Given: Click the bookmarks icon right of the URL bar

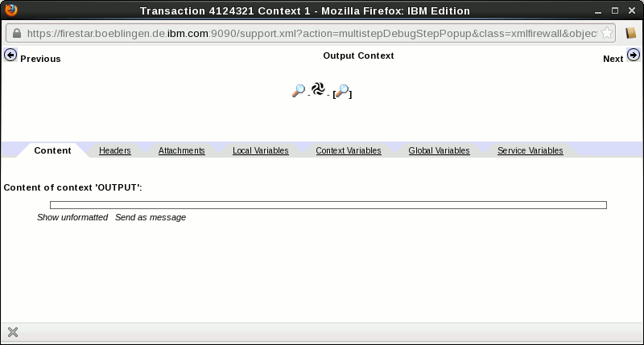Looking at the screenshot, I should coord(630,34).
